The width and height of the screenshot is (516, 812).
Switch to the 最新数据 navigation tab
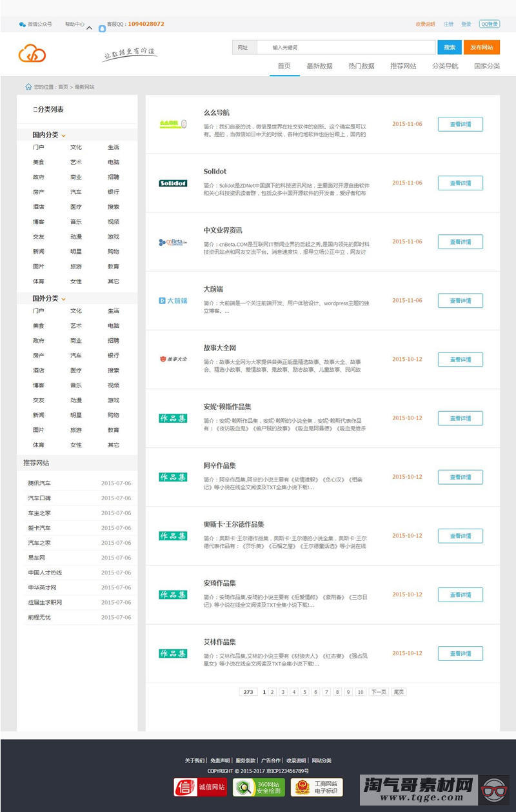(x=319, y=66)
